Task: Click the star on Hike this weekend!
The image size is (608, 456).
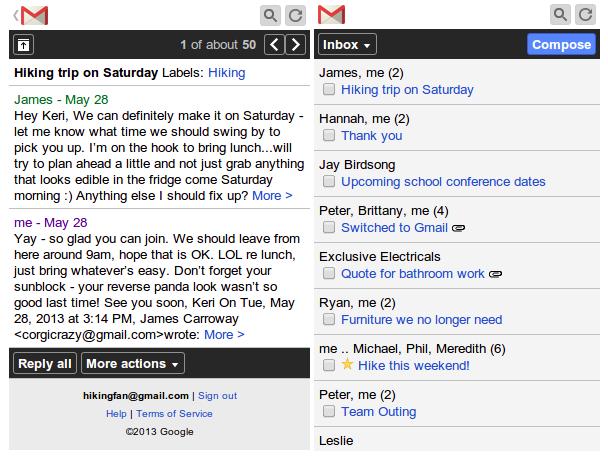Action: click(x=347, y=365)
